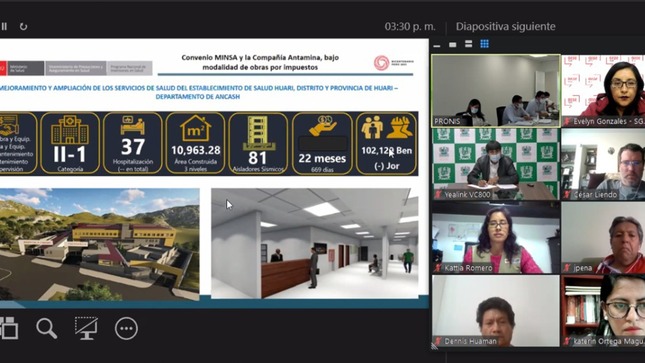Click the 10,963.28 Área Construida card
The height and width of the screenshot is (363, 645).
[196, 143]
